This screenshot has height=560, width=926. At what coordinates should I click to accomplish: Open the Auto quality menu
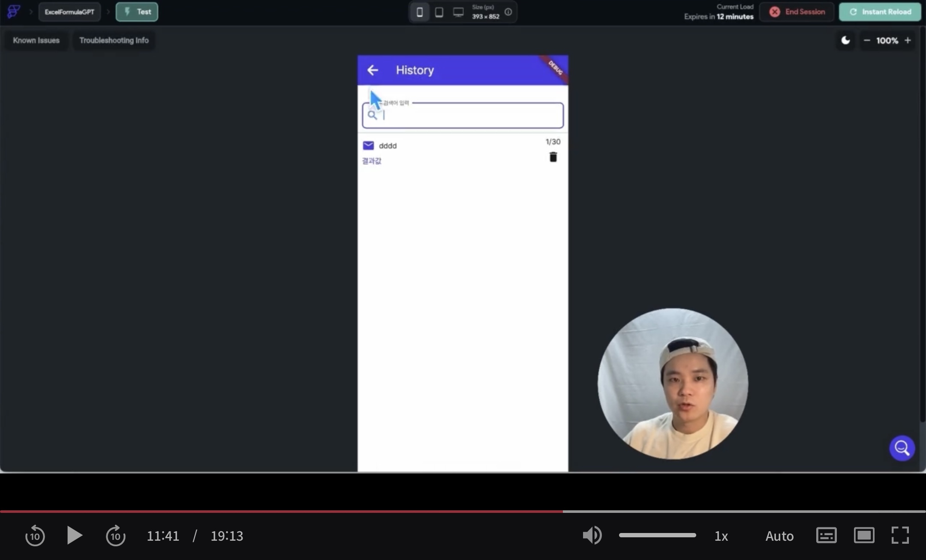(779, 536)
